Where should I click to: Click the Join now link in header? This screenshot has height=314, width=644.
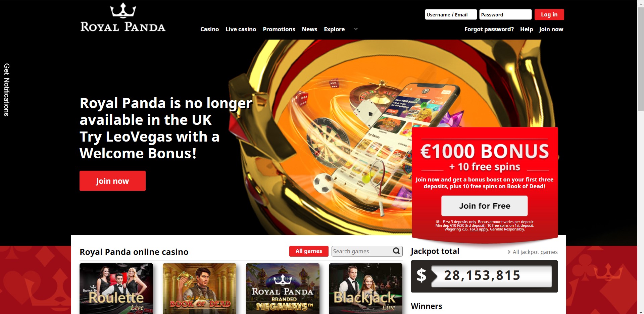click(x=551, y=29)
